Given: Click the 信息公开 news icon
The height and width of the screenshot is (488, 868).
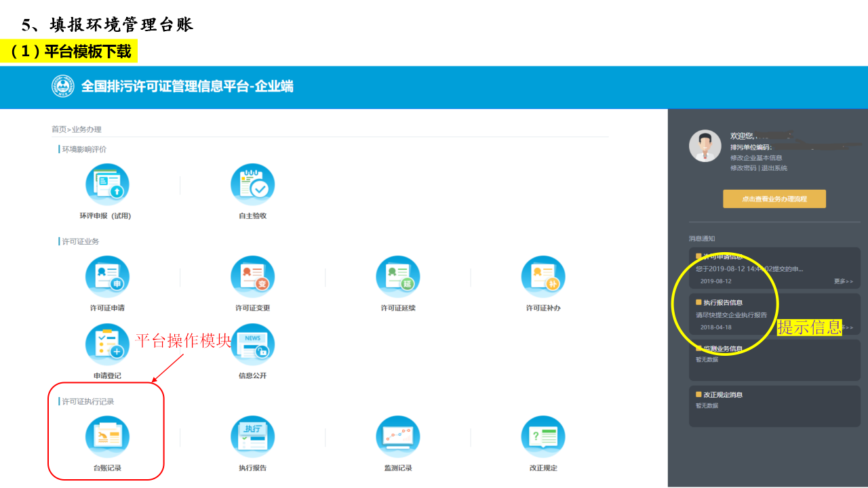Looking at the screenshot, I should 252,345.
